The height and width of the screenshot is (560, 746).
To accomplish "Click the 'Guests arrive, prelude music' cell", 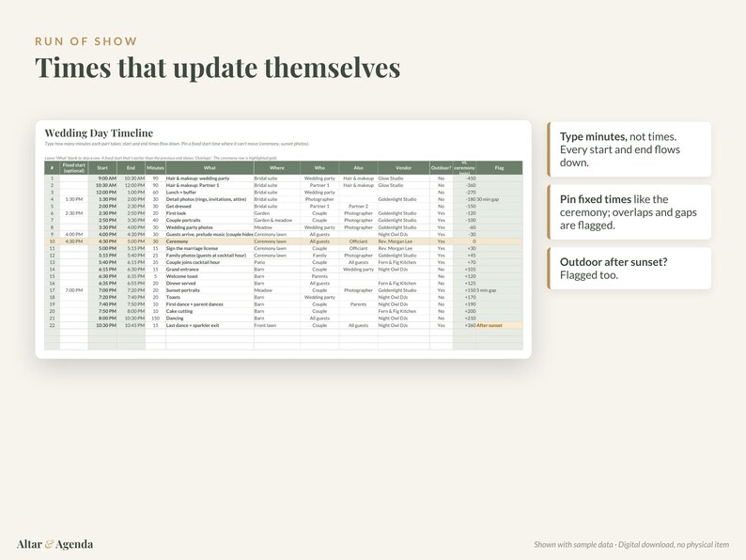I will tap(210, 234).
